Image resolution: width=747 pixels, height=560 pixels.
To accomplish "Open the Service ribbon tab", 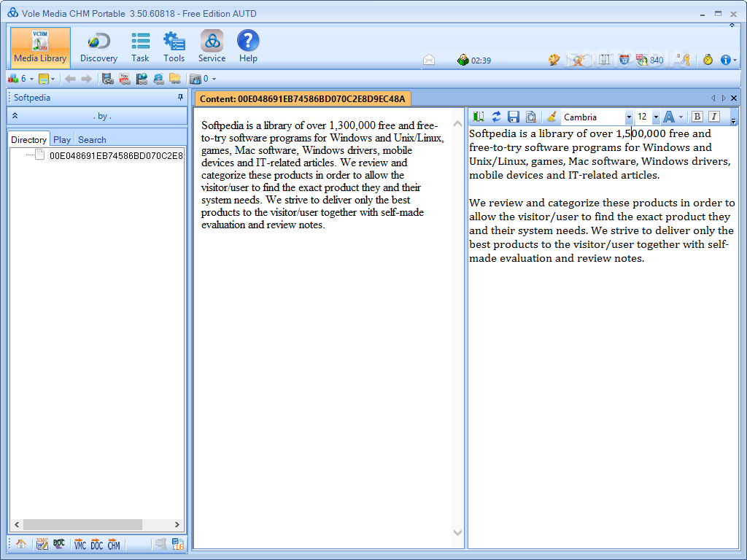I will click(212, 47).
